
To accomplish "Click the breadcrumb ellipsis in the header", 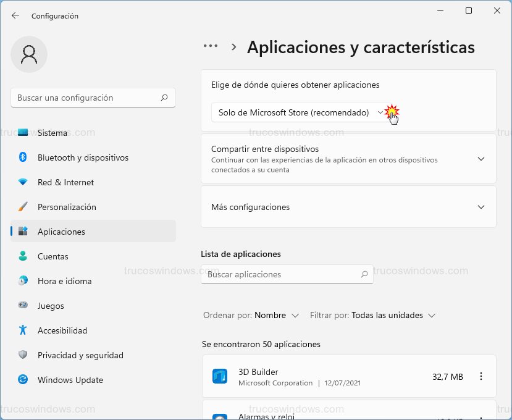I will point(211,45).
